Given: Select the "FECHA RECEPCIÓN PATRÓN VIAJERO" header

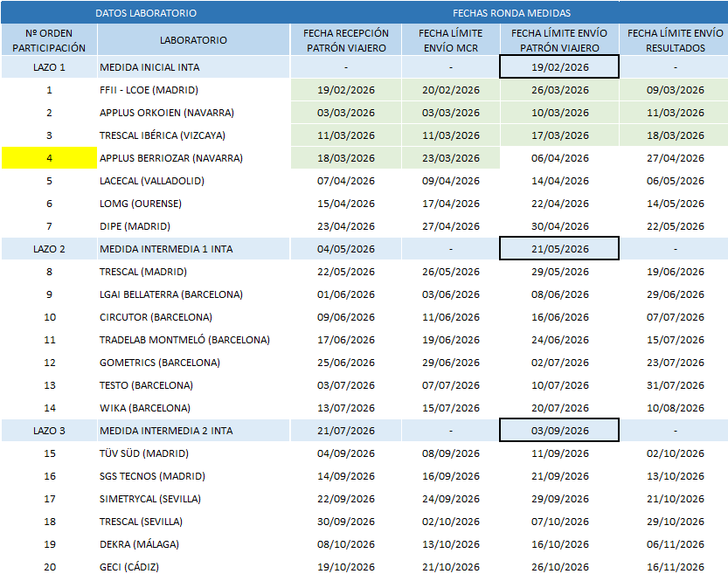Looking at the screenshot, I should tap(346, 40).
